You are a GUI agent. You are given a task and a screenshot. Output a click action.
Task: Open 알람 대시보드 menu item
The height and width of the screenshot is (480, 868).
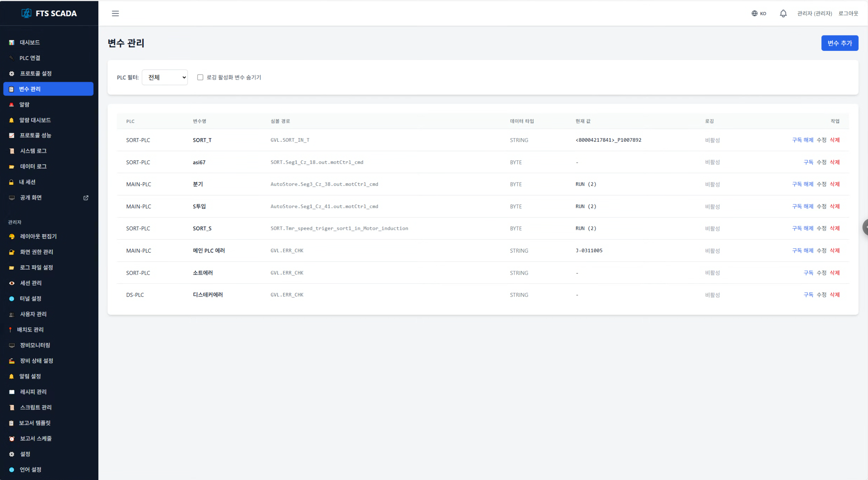35,120
